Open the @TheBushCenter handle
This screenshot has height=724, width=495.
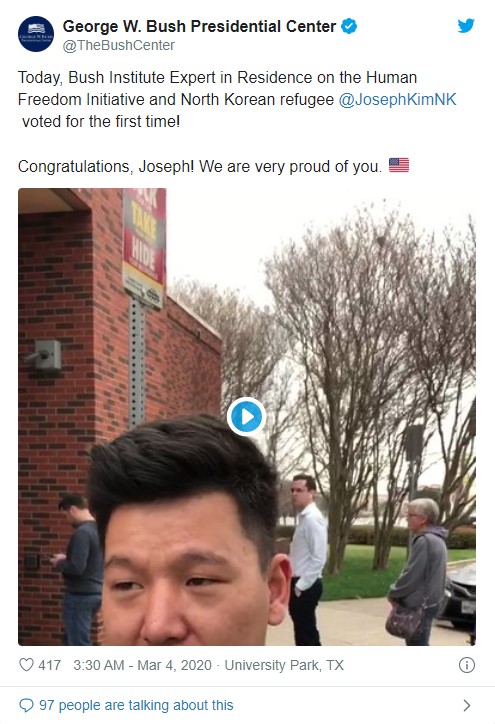pyautogui.click(x=119, y=45)
